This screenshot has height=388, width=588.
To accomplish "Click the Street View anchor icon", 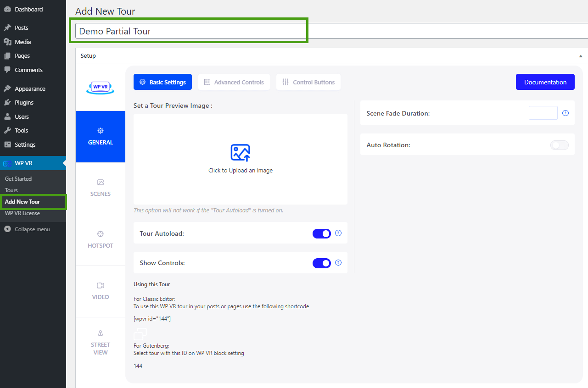I will coord(101,333).
